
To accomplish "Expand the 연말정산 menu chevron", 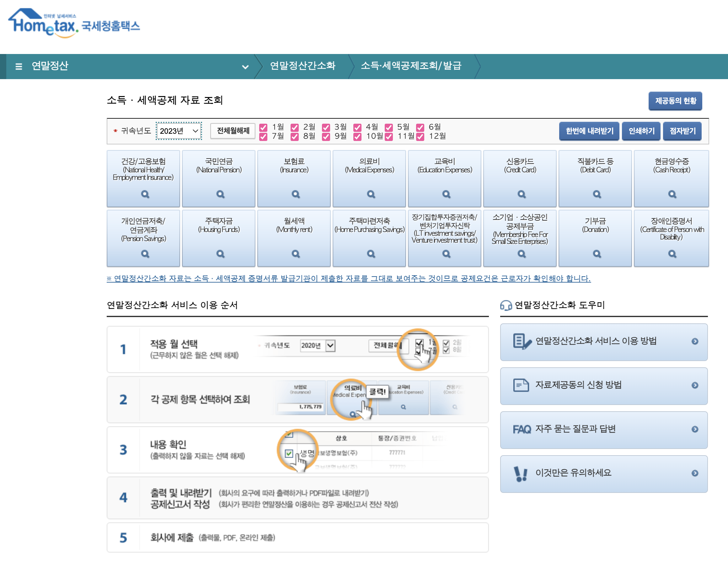I will [x=246, y=67].
